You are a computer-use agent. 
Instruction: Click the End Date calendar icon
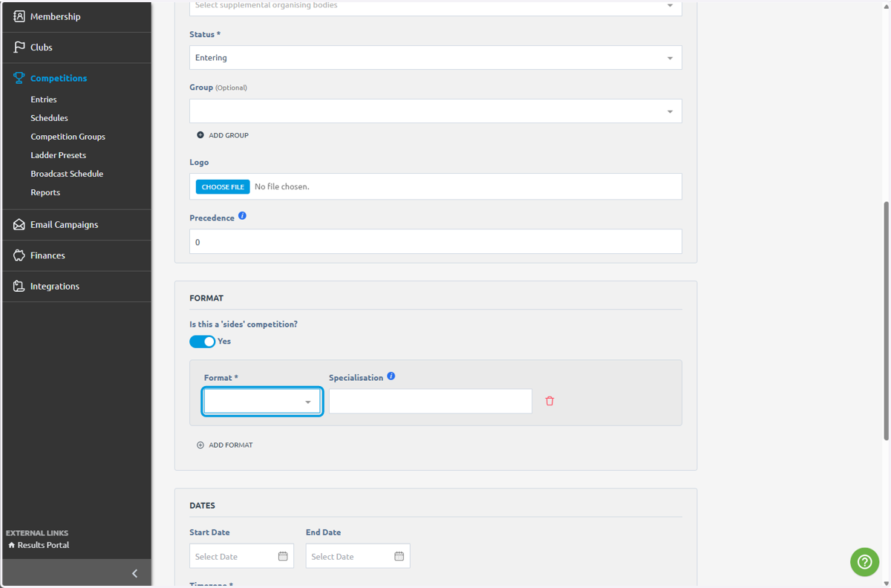point(399,556)
